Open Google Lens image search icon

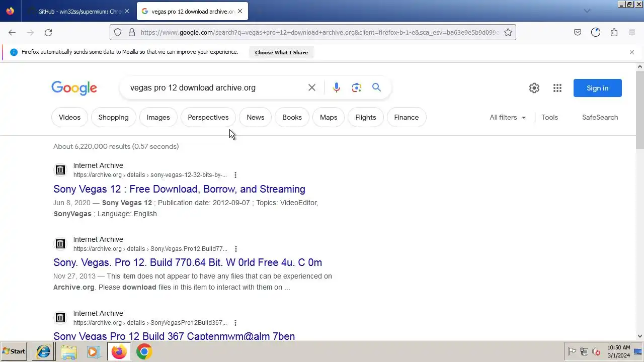(x=357, y=87)
